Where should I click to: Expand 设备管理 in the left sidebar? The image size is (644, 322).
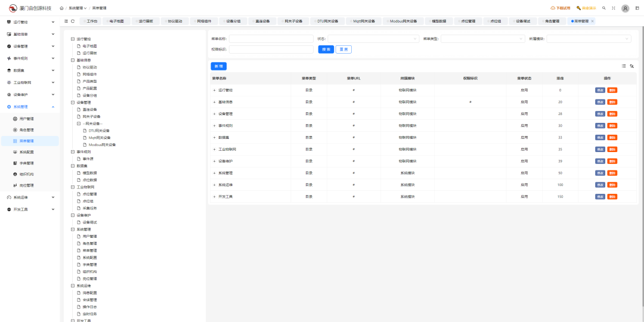click(30, 46)
